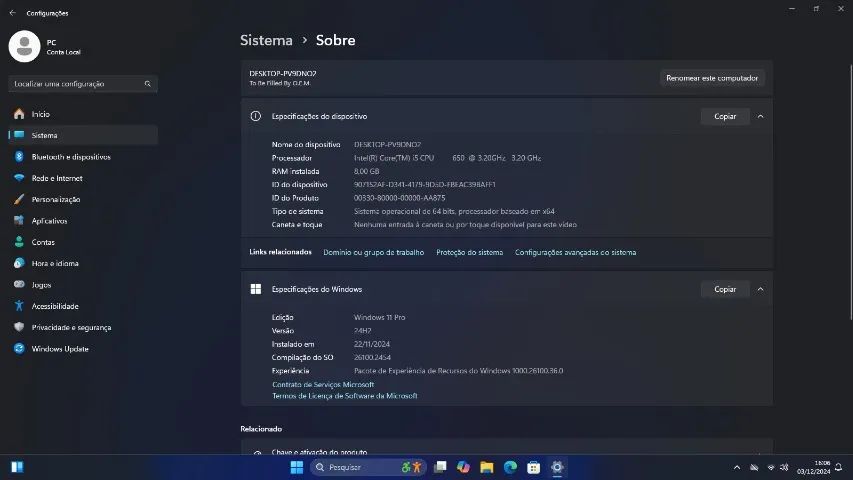Click the taskbar Pesquisar search box
This screenshot has width=853, height=480.
click(368, 467)
